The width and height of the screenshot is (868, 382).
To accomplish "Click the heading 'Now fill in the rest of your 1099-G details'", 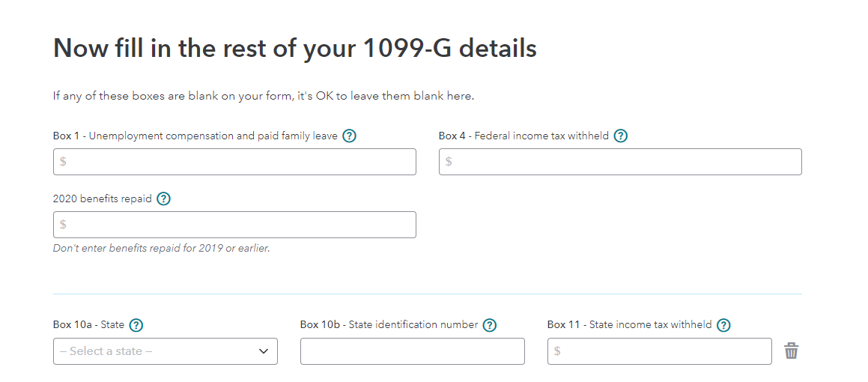I will [295, 48].
